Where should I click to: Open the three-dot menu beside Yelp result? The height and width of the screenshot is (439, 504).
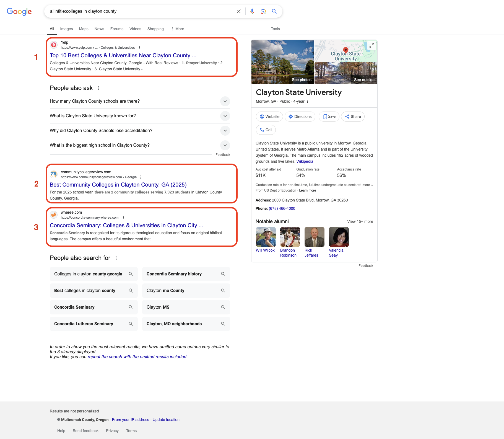click(139, 48)
